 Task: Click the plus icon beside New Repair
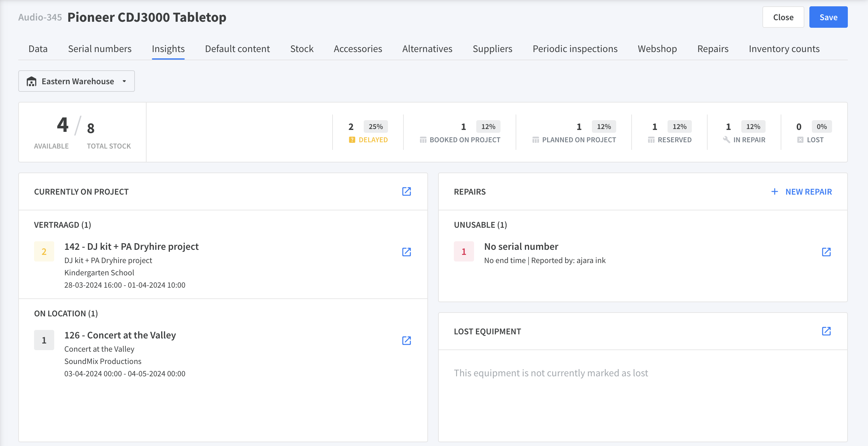(775, 191)
